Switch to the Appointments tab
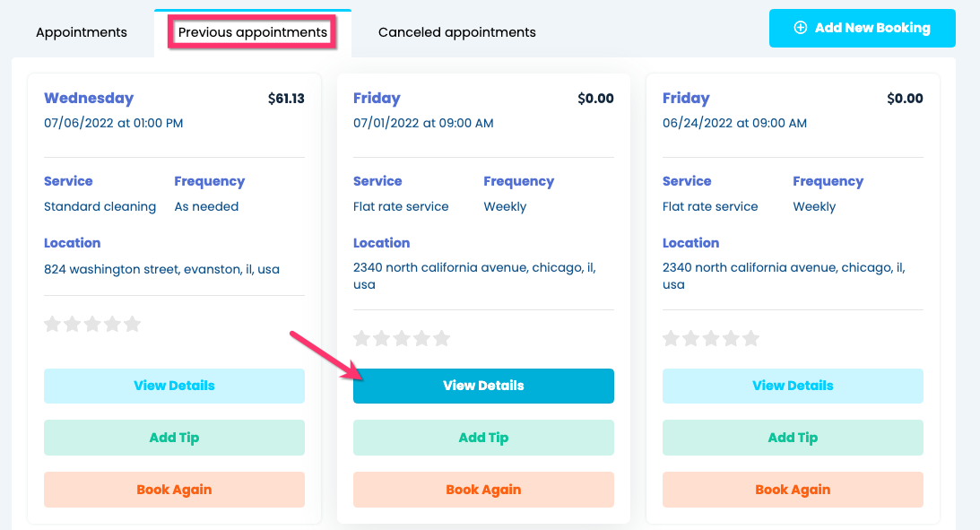 point(82,32)
